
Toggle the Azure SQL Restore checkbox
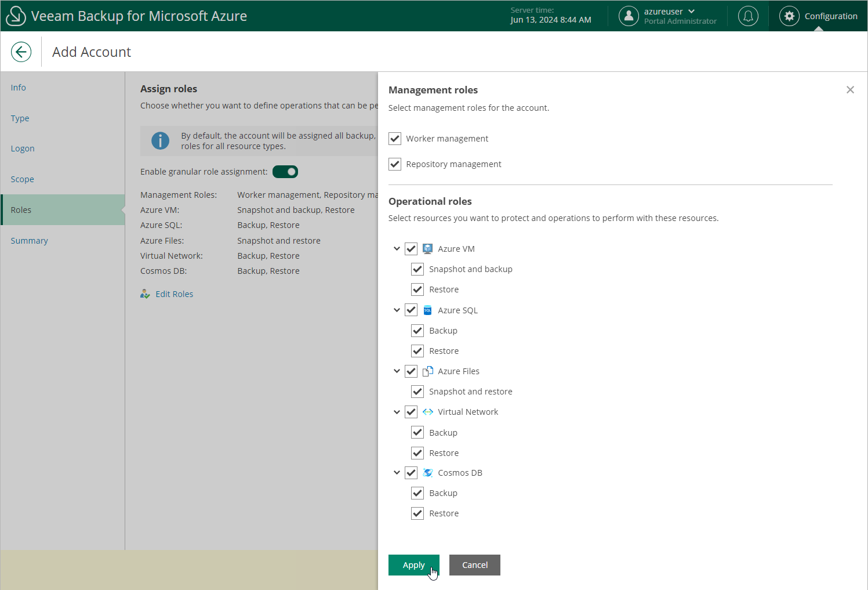417,351
